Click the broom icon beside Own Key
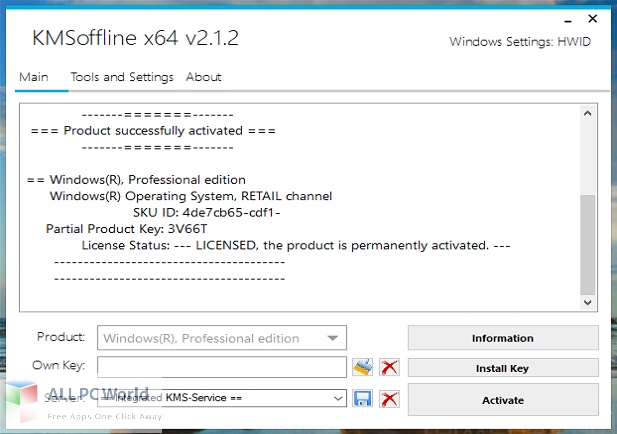This screenshot has height=434, width=617. point(362,367)
